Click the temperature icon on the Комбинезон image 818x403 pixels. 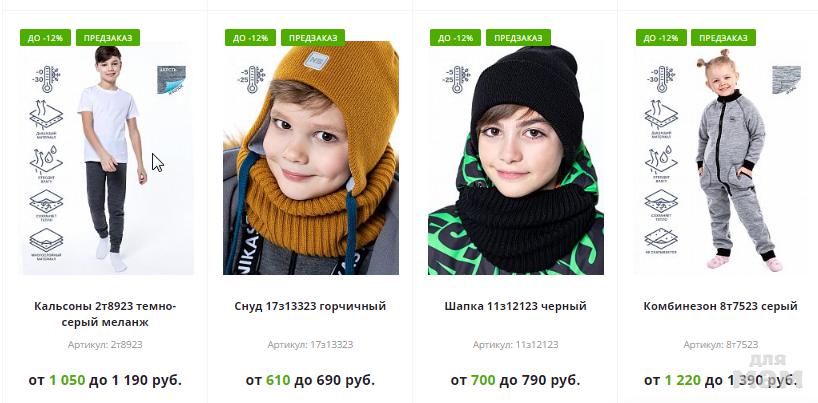pos(661,79)
